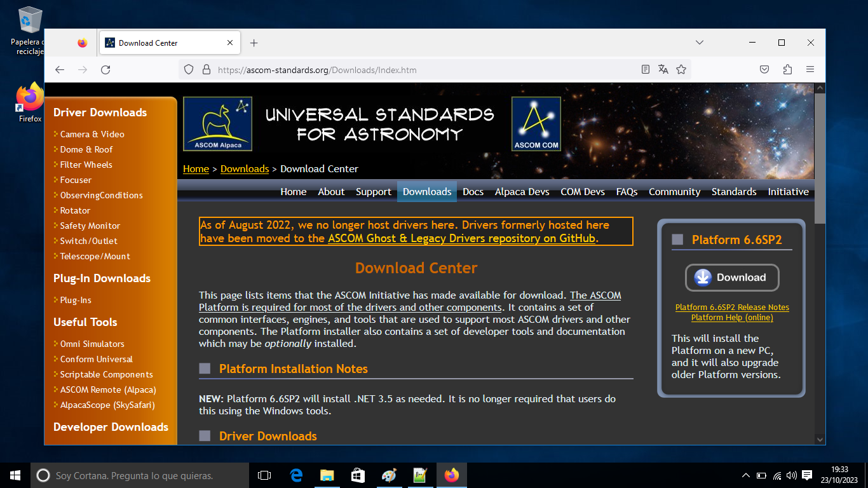The image size is (868, 488).
Task: Open the Firefox hamburger application menu
Action: coord(810,69)
